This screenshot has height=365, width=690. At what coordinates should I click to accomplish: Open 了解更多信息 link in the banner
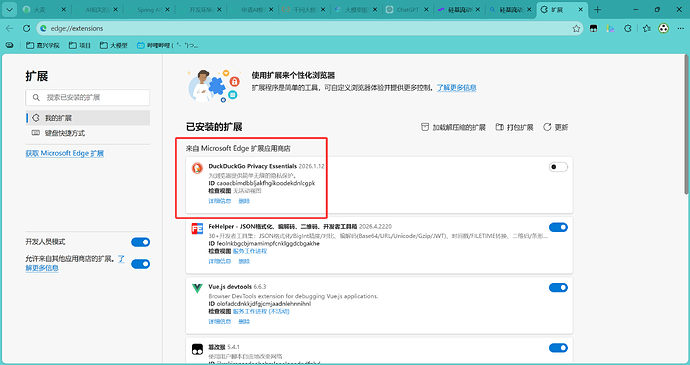[456, 88]
